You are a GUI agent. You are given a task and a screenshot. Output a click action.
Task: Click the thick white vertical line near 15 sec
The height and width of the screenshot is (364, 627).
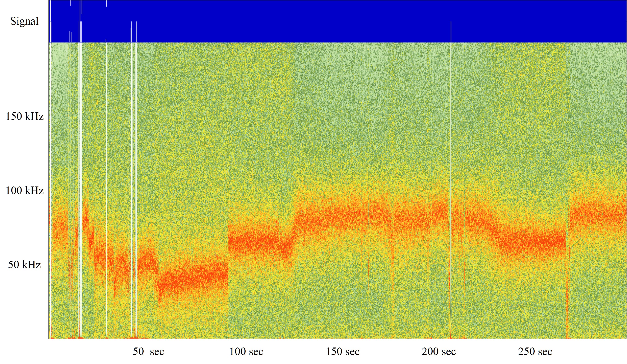pos(80,174)
